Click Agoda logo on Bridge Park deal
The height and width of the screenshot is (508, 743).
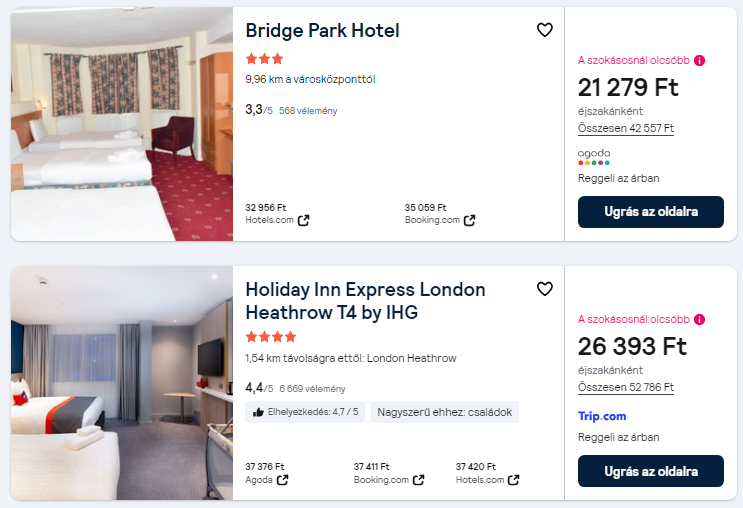594,156
